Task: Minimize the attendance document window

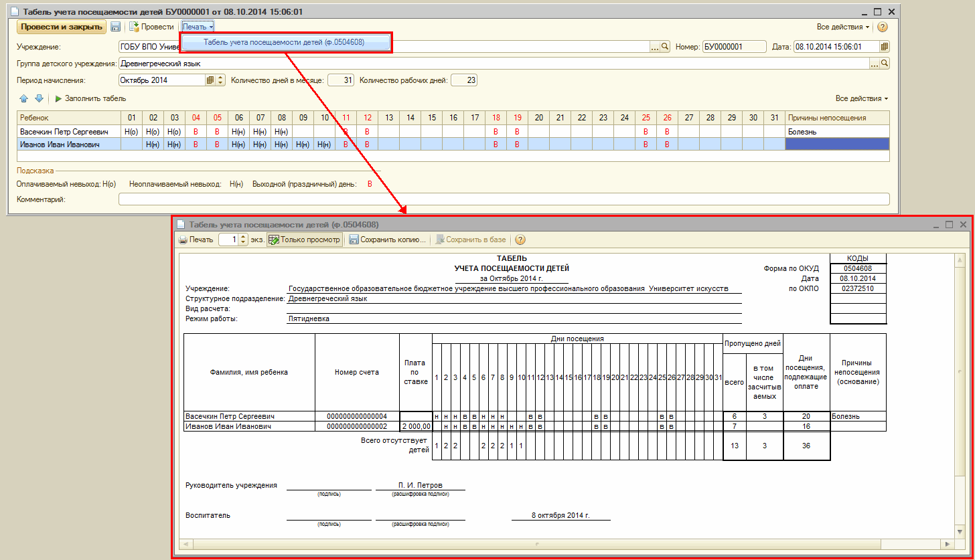Action: click(864, 11)
